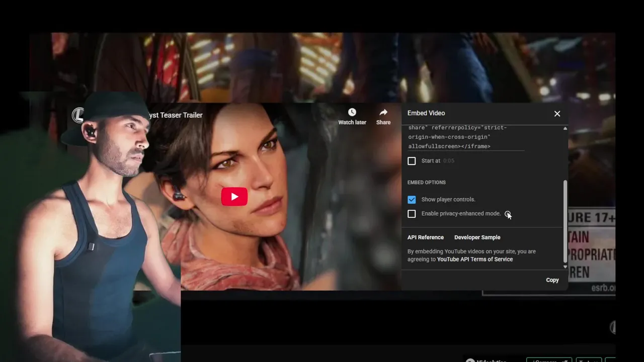
Task: Click the Watch later clock icon
Action: pyautogui.click(x=352, y=112)
